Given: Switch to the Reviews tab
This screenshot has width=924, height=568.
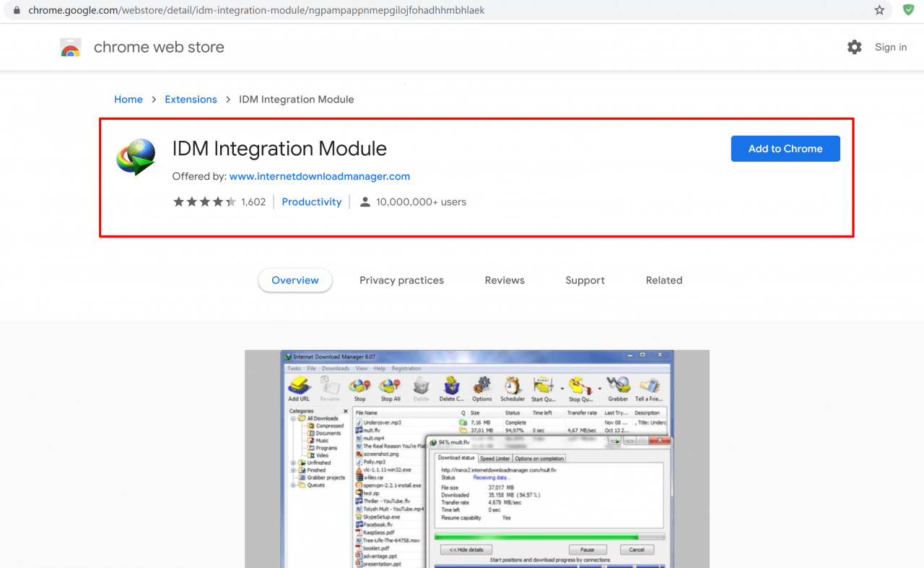Looking at the screenshot, I should [505, 280].
